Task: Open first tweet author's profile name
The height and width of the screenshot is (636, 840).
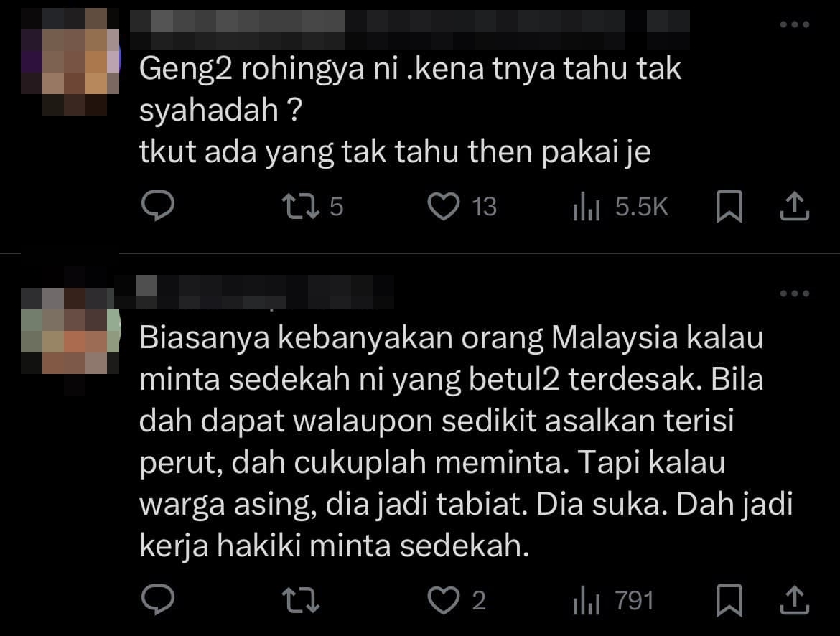Action: click(x=410, y=28)
